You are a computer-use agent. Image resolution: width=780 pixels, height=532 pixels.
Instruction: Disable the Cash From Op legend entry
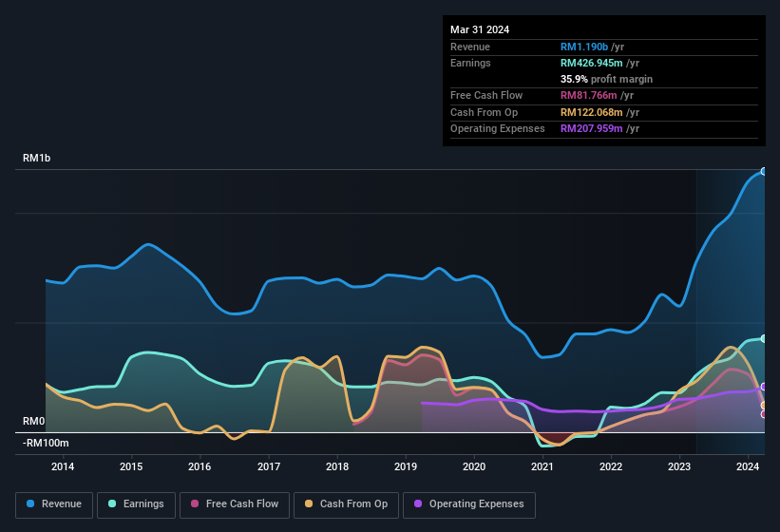pos(345,504)
